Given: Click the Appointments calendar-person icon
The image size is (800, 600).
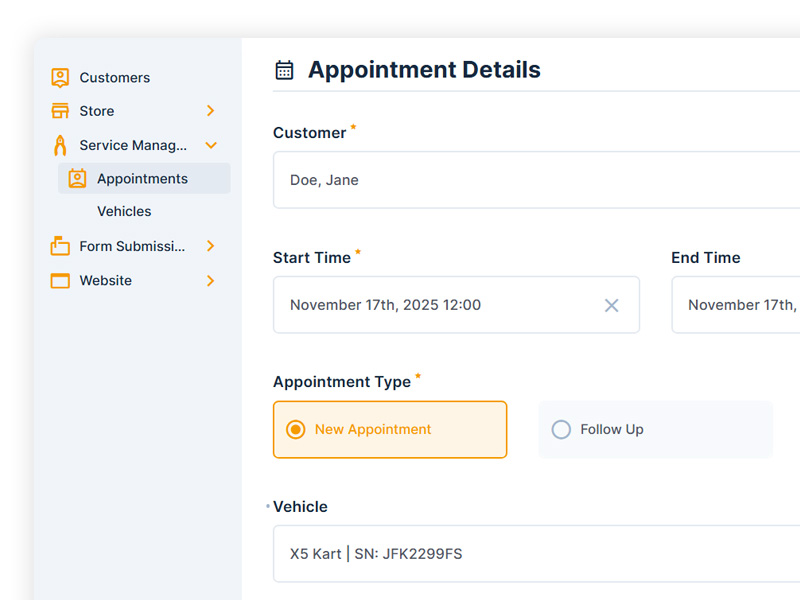Looking at the screenshot, I should tap(77, 179).
